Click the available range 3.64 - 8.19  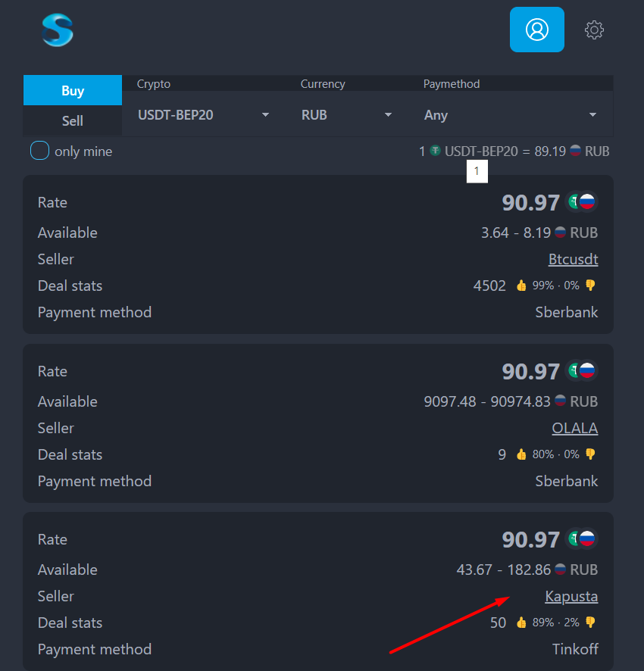click(x=515, y=233)
